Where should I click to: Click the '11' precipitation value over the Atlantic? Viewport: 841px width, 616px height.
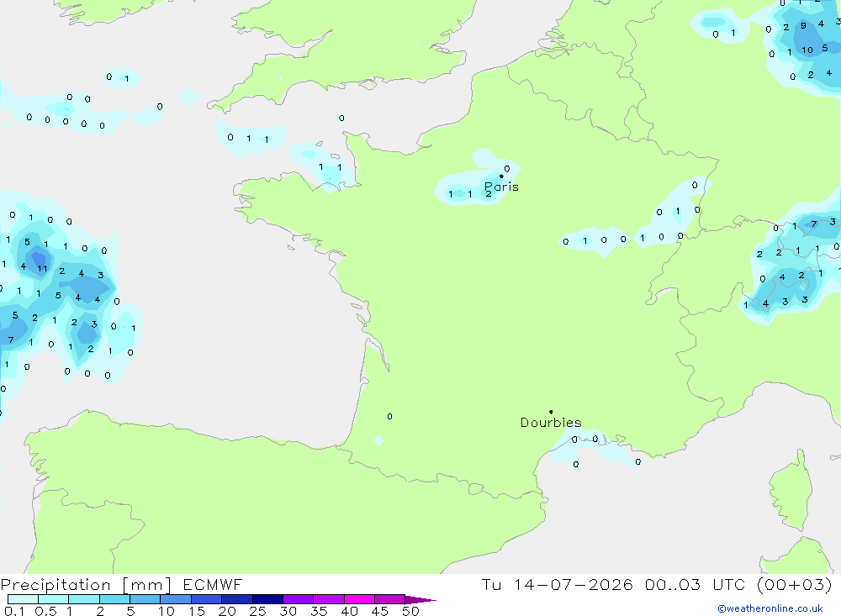pyautogui.click(x=42, y=268)
